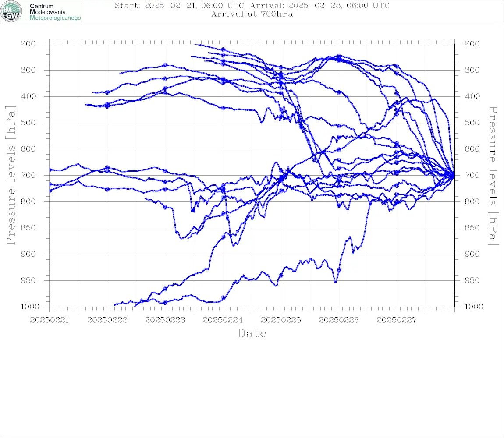Viewport: 504px width, 438px height.
Task: Click the 'Arrival at 700hPa' subtitle
Action: [x=252, y=14]
